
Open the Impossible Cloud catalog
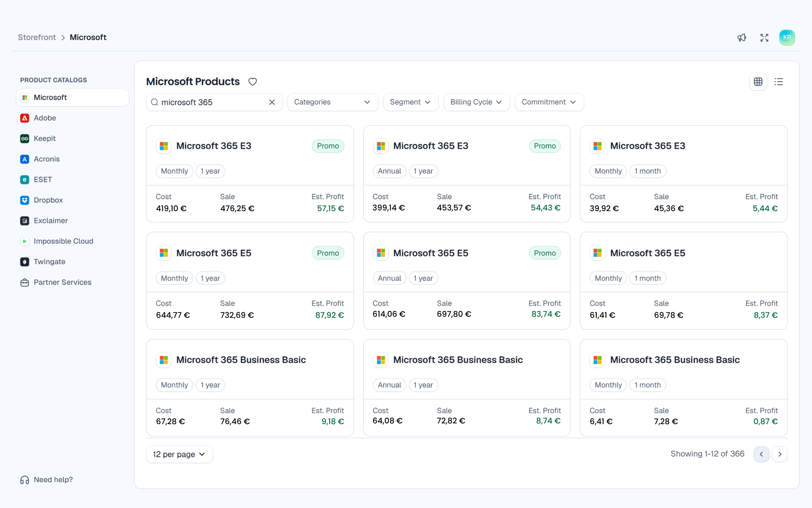(x=72, y=241)
